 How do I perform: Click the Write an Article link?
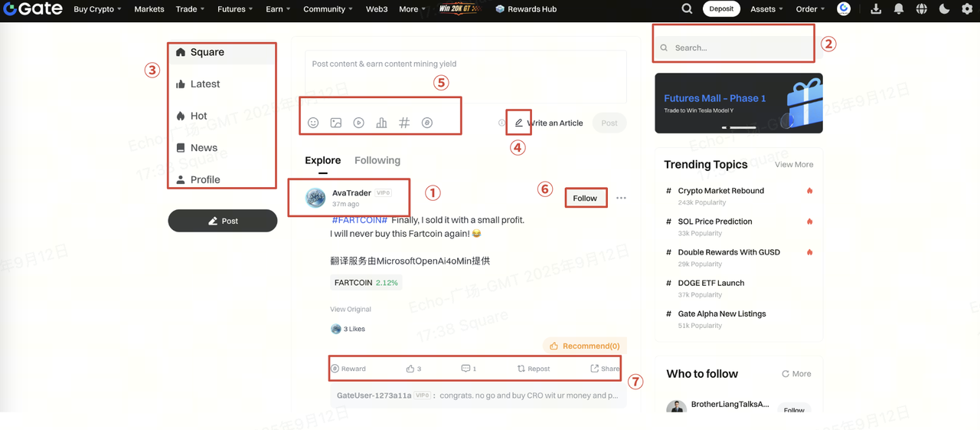click(x=548, y=123)
